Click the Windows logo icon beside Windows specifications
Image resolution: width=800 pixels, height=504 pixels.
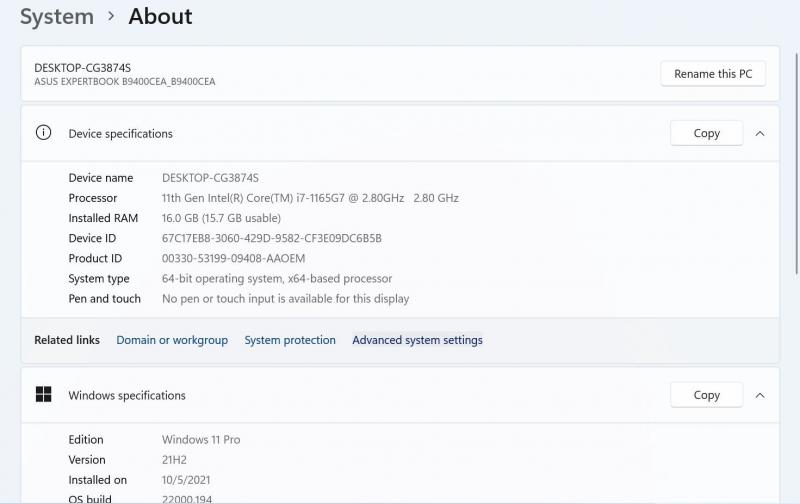point(43,395)
